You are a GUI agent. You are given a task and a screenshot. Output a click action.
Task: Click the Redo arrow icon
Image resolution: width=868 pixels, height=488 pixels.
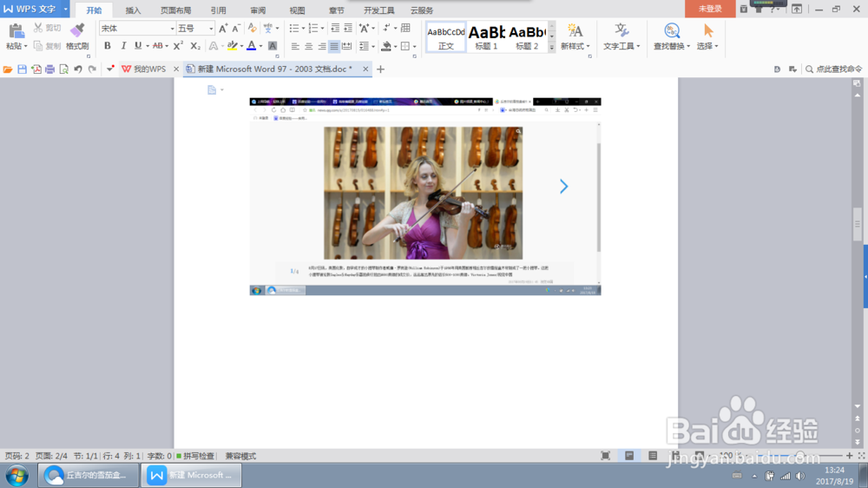click(93, 69)
